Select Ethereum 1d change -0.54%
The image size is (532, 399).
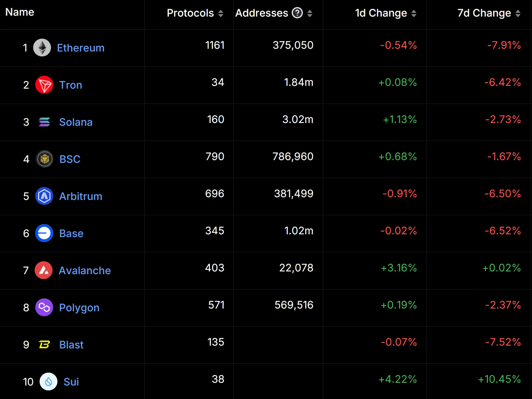click(398, 45)
